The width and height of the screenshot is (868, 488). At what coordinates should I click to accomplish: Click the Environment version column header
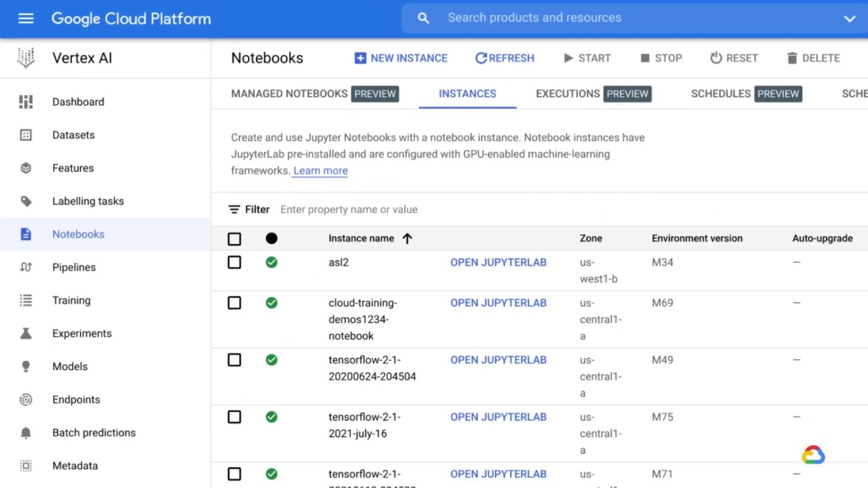pyautogui.click(x=697, y=239)
